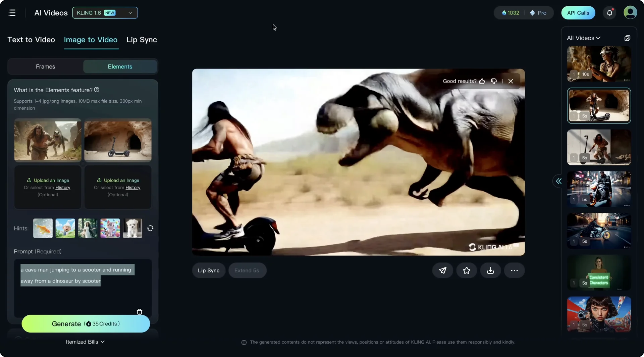Screen dimensions: 644x357
Task: Expand the Itemized Bills section
Action: point(85,342)
